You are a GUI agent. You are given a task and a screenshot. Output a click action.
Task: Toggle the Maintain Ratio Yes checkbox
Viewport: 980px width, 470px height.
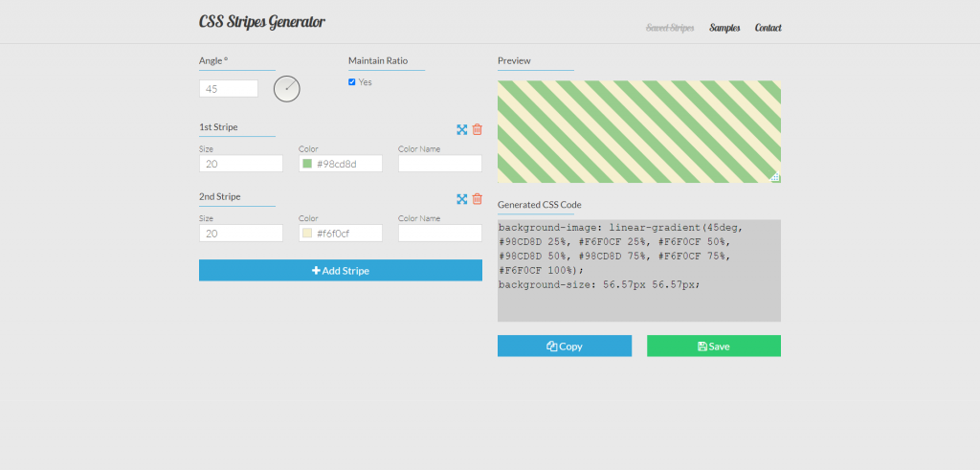(x=352, y=82)
